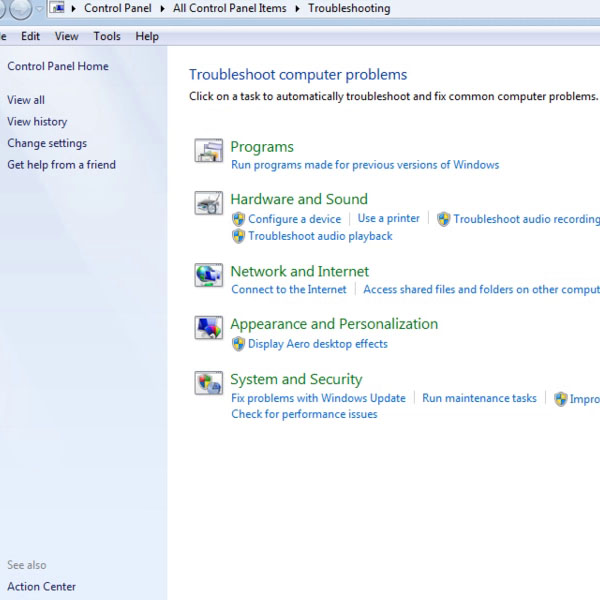Click the address bar location icon
This screenshot has height=600, width=600.
tap(57, 8)
